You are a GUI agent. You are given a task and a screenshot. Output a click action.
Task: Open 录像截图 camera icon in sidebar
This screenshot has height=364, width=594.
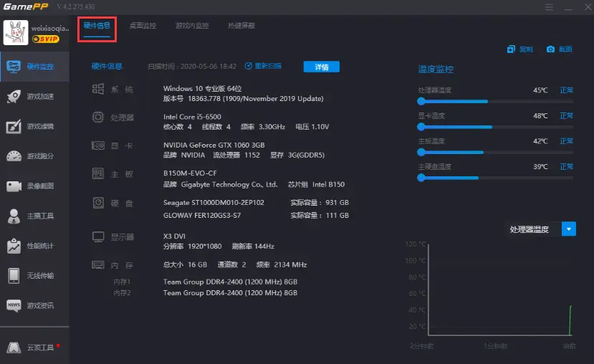(14, 186)
